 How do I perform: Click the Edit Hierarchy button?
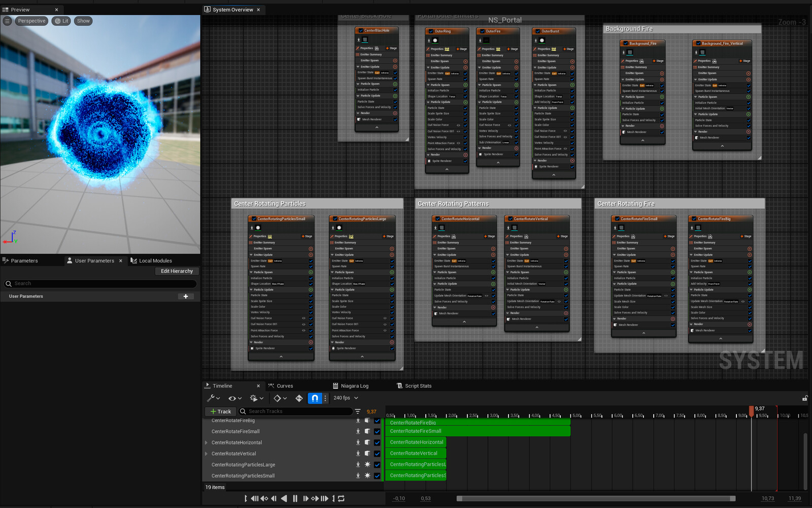pyautogui.click(x=177, y=271)
